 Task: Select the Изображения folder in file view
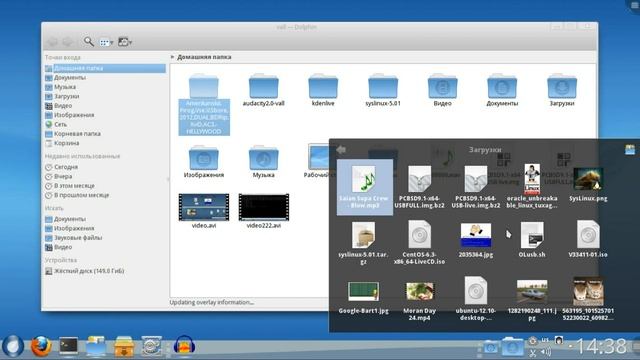(204, 162)
